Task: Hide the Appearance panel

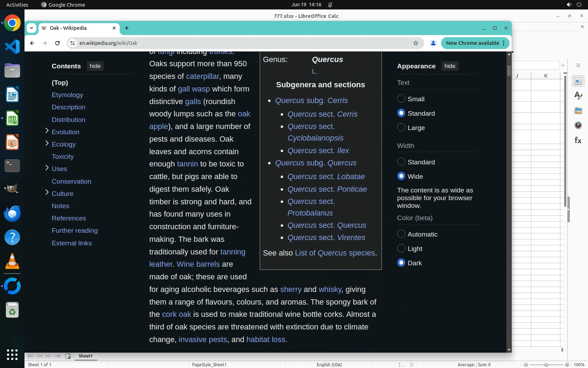Action: [x=449, y=66]
